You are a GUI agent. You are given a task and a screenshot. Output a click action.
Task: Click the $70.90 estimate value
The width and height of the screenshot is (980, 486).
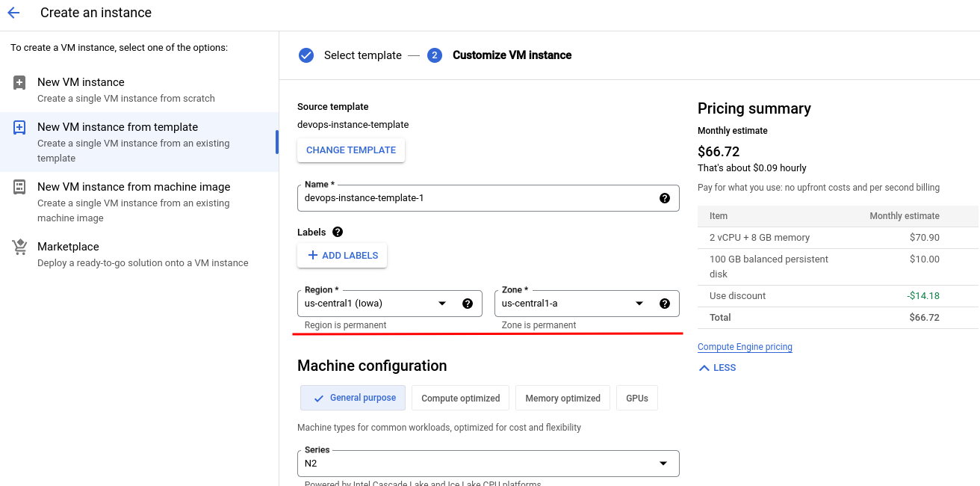pyautogui.click(x=925, y=238)
